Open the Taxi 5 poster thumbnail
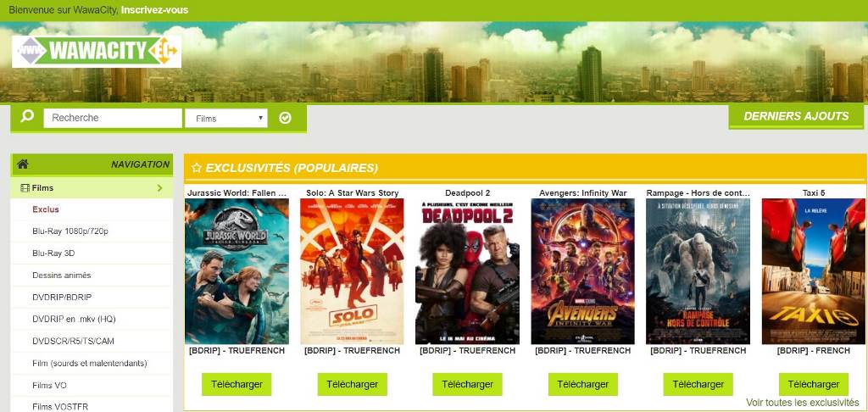868x412 pixels. point(813,271)
